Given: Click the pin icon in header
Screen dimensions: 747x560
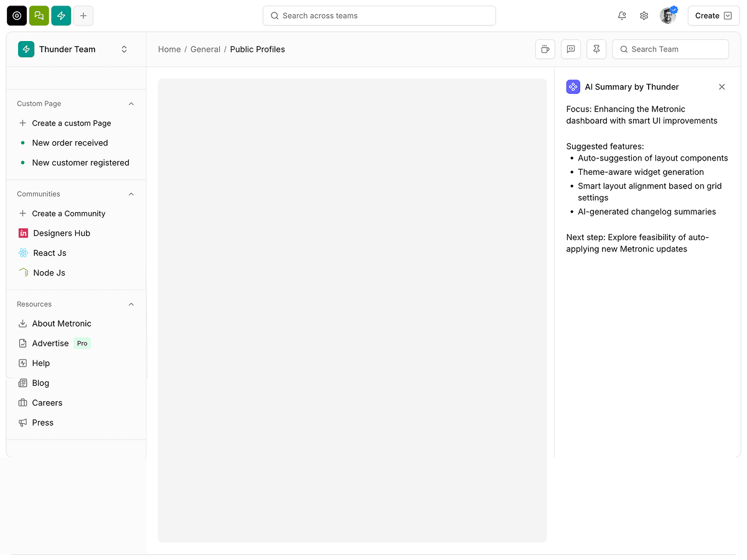Looking at the screenshot, I should coord(596,49).
